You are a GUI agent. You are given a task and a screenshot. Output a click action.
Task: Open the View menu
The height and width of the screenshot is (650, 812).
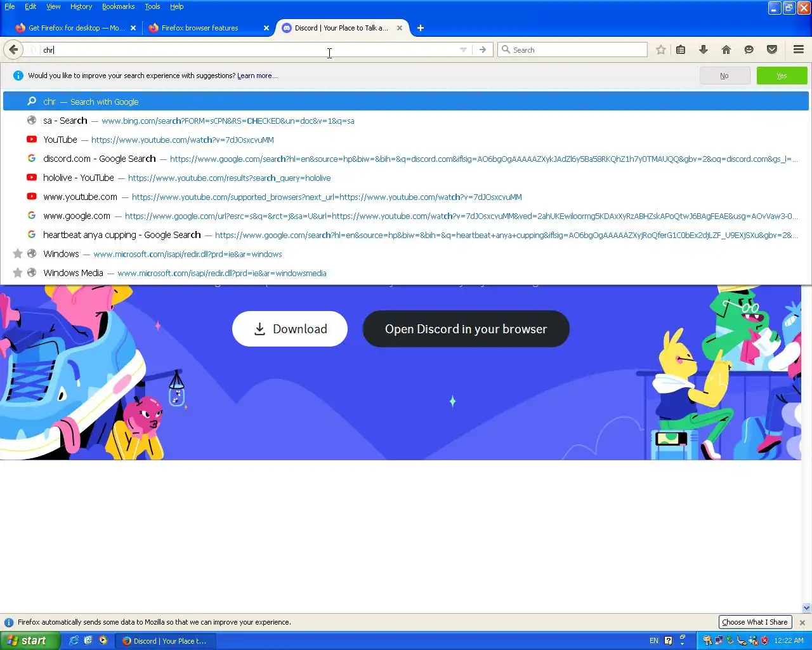coord(53,6)
